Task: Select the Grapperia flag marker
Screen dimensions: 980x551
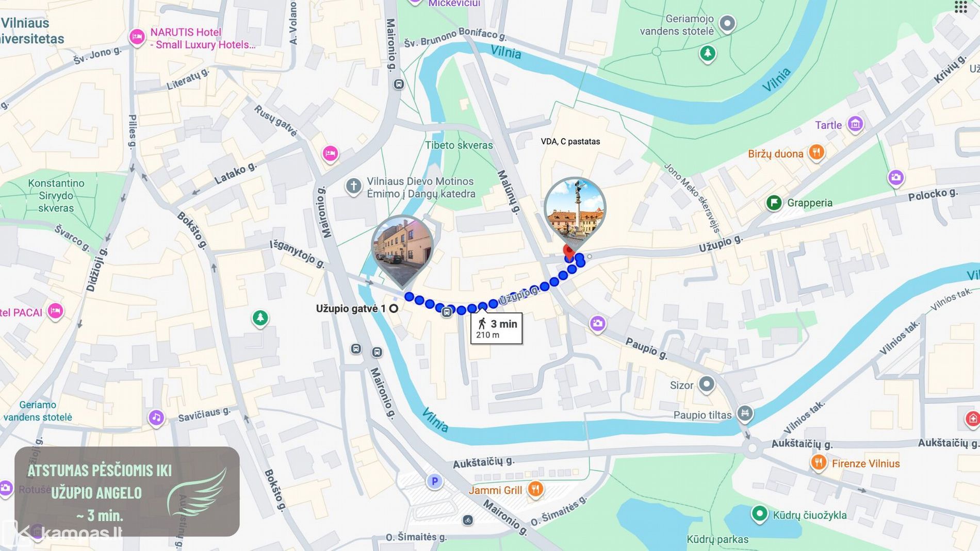Action: [x=774, y=203]
